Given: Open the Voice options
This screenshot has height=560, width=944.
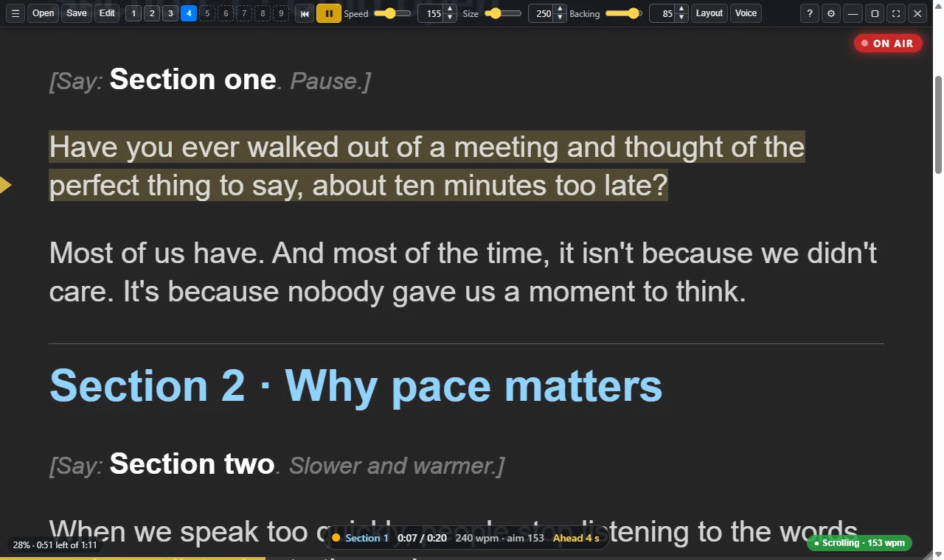Looking at the screenshot, I should pos(746,13).
